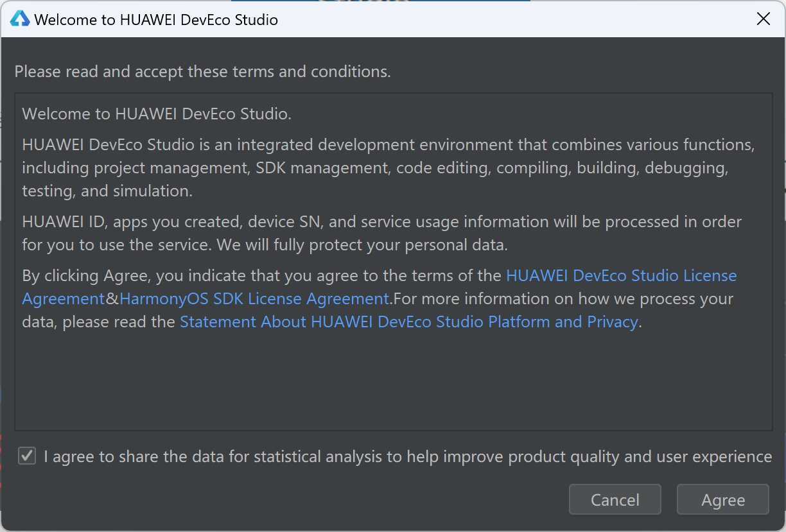
Task: Click the DevEco Studio logo in title bar
Action: (x=20, y=19)
